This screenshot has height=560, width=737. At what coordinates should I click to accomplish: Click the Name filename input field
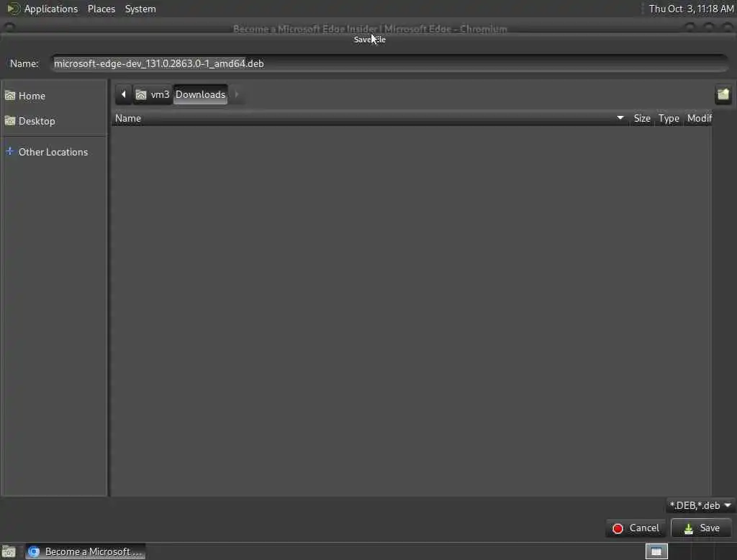coord(389,63)
